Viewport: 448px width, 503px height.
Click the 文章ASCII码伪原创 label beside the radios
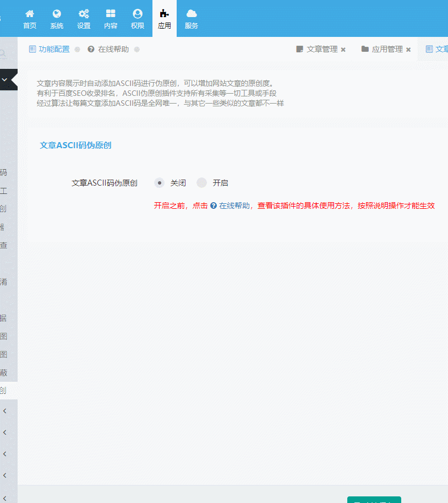pos(105,183)
